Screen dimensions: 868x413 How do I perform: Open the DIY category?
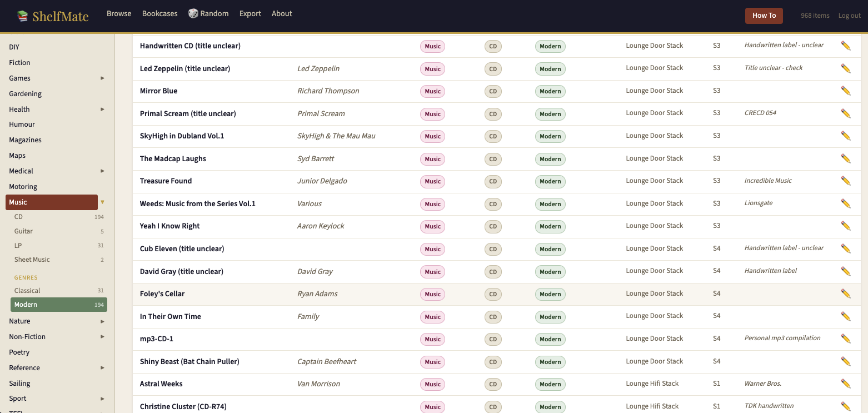click(x=14, y=47)
